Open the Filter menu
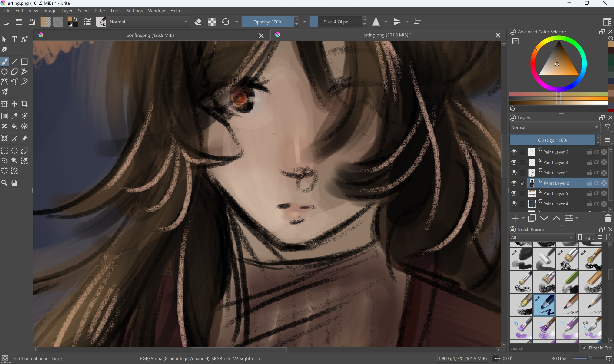Screen dimensions: 614x364 pos(100,11)
